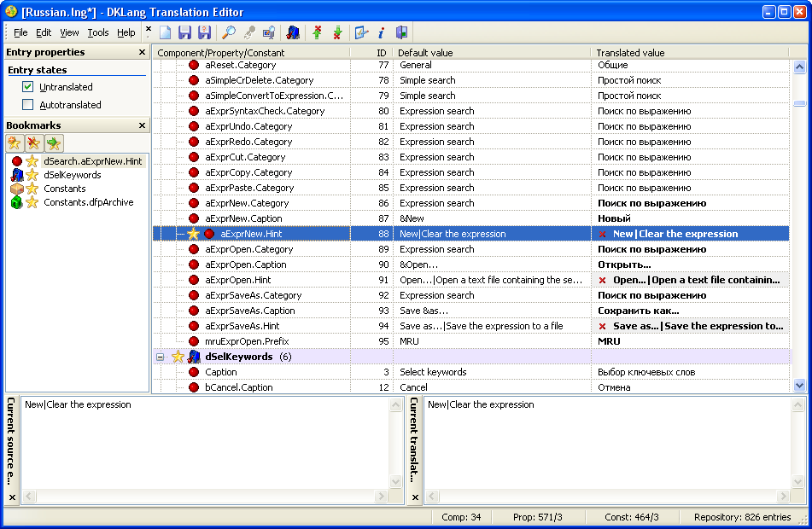Select the aReset.Category row

click(470, 65)
